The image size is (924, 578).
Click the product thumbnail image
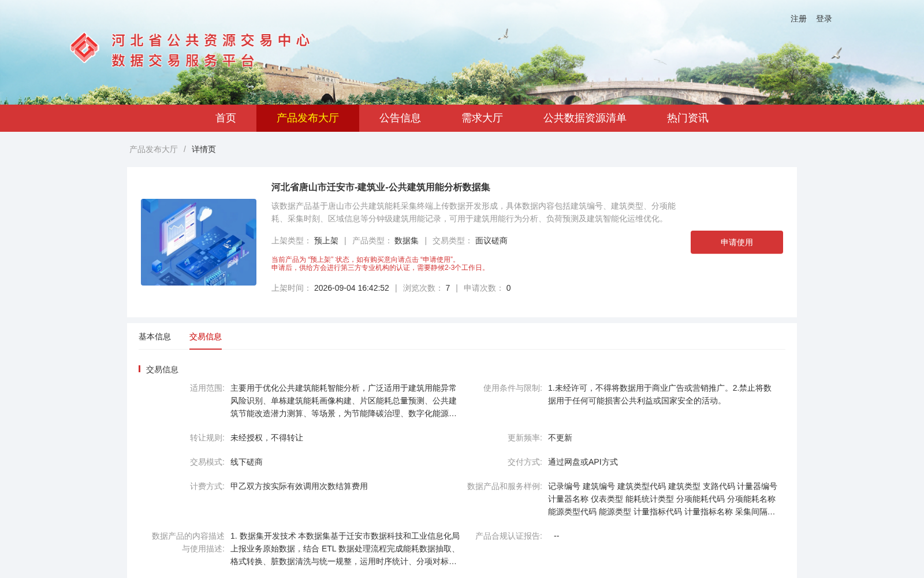(x=199, y=242)
